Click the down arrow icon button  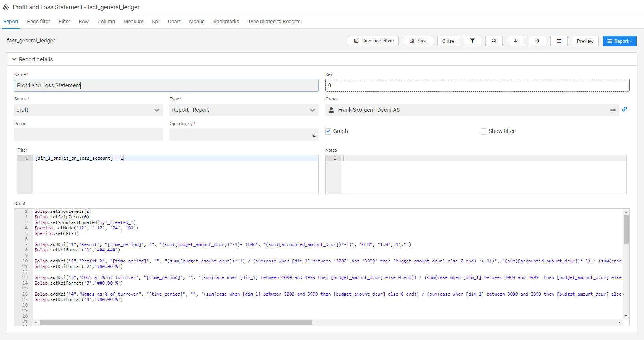pos(515,41)
